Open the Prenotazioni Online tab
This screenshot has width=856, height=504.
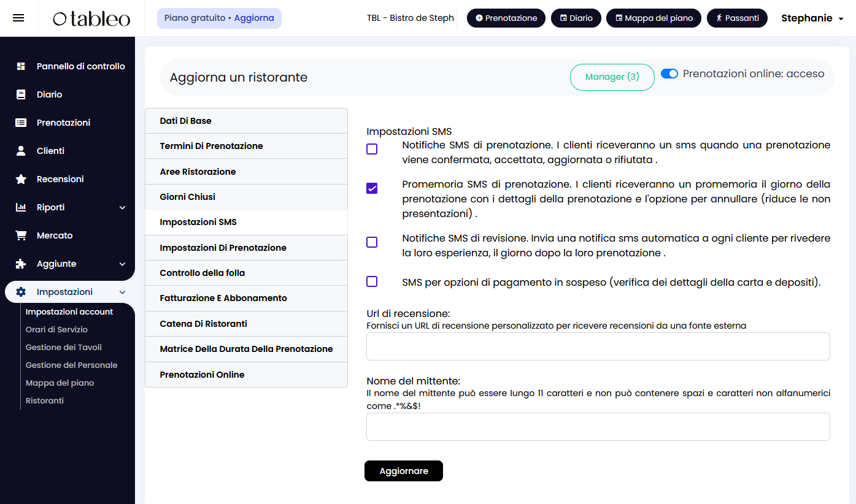coord(246,375)
